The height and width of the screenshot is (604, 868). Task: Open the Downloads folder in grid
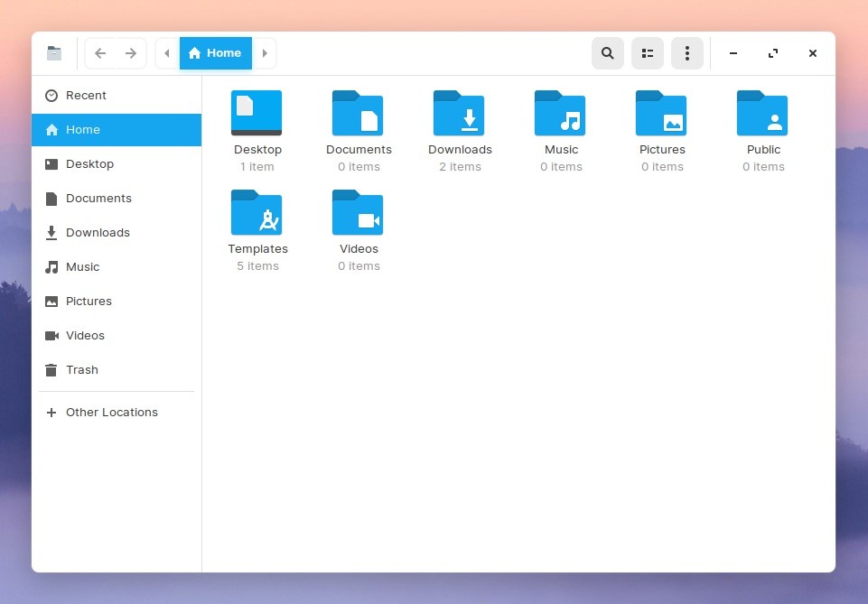coord(459,114)
